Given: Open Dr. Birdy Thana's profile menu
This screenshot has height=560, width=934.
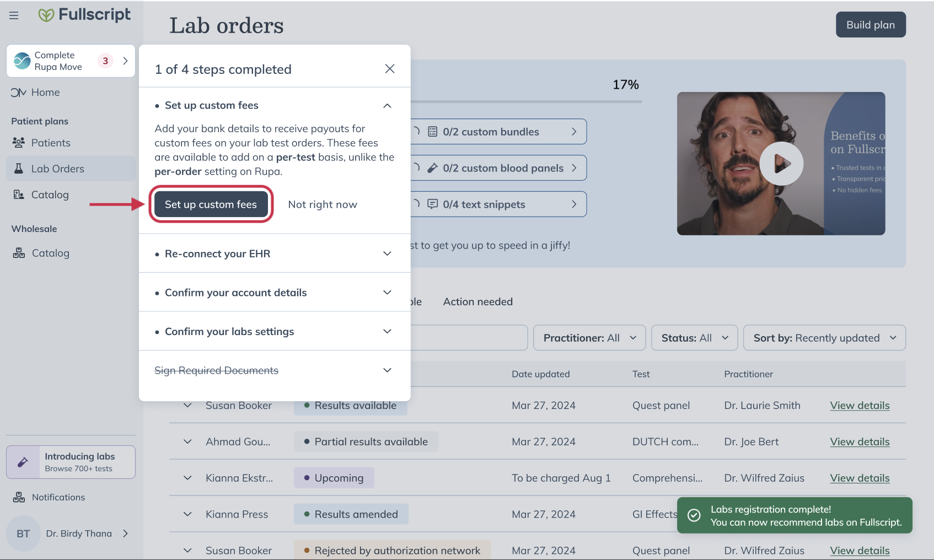Looking at the screenshot, I should coord(79,533).
